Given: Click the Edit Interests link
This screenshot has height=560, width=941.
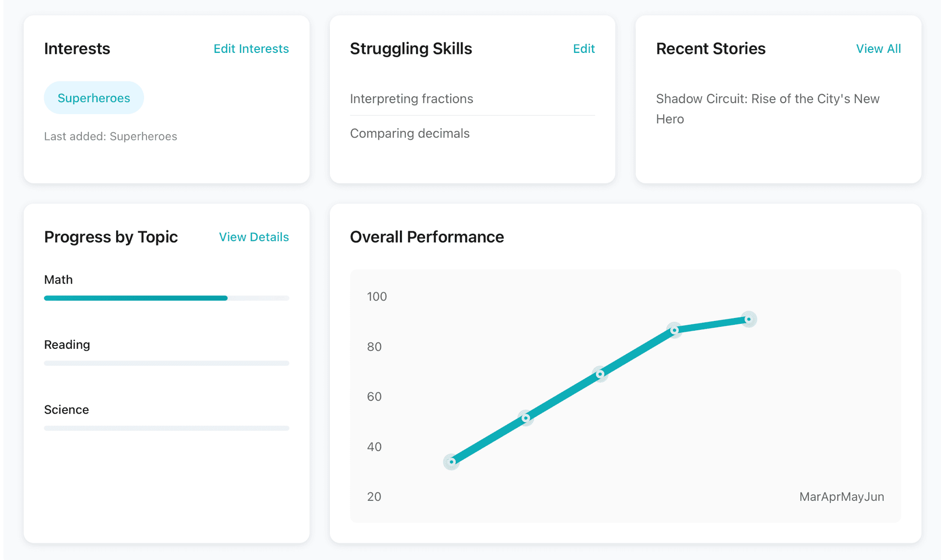Looking at the screenshot, I should point(251,49).
